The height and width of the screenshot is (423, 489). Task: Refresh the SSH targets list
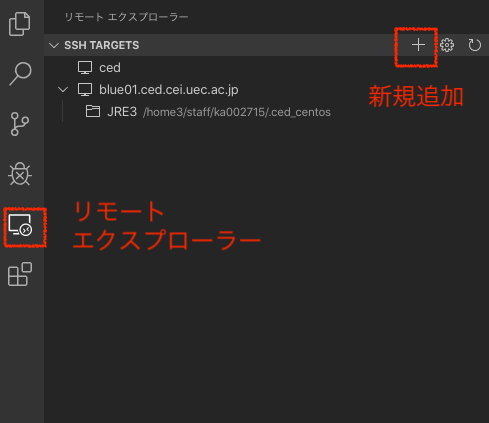475,45
